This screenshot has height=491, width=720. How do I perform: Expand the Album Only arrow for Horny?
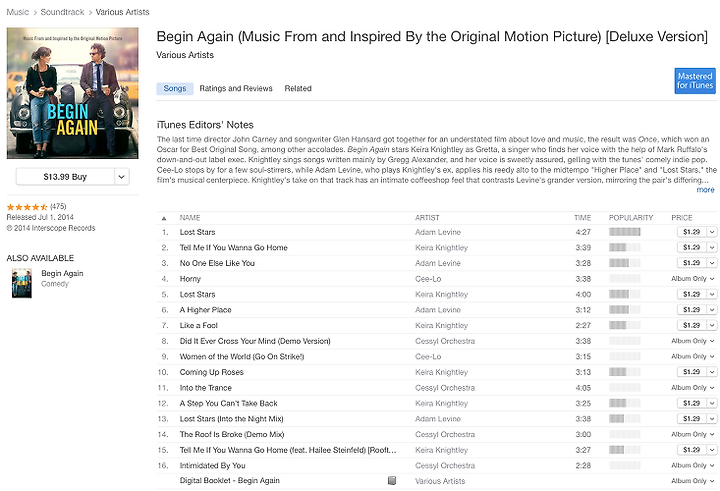[712, 279]
